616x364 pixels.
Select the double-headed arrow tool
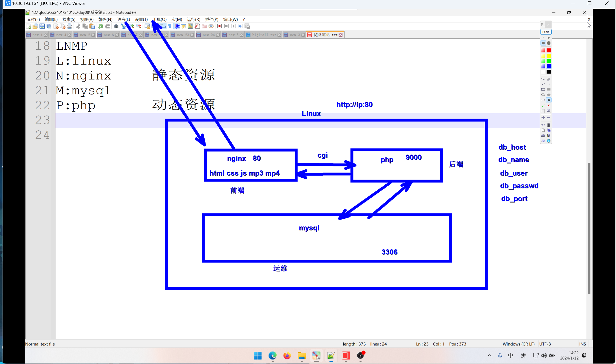pos(543,100)
